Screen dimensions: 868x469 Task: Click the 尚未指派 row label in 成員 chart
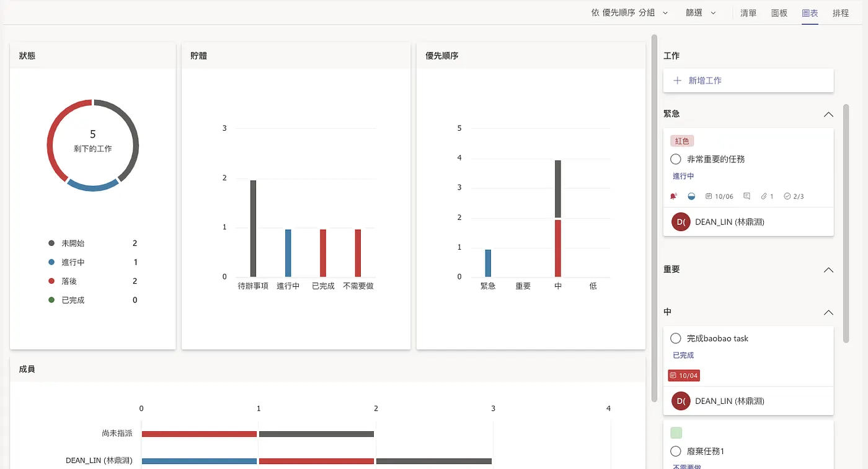[x=117, y=434]
